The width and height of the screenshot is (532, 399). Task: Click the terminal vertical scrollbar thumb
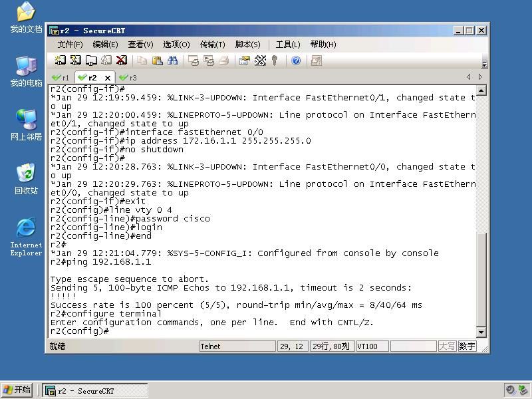point(481,279)
